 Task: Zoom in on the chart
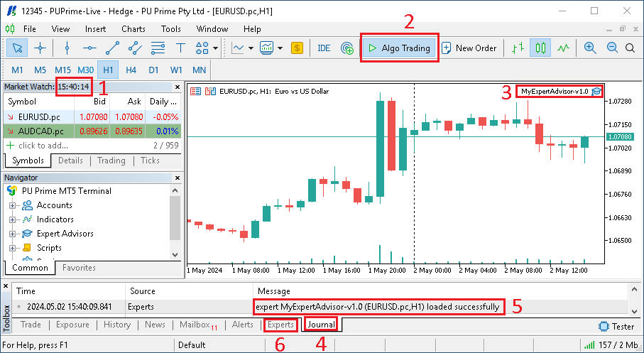[590, 48]
